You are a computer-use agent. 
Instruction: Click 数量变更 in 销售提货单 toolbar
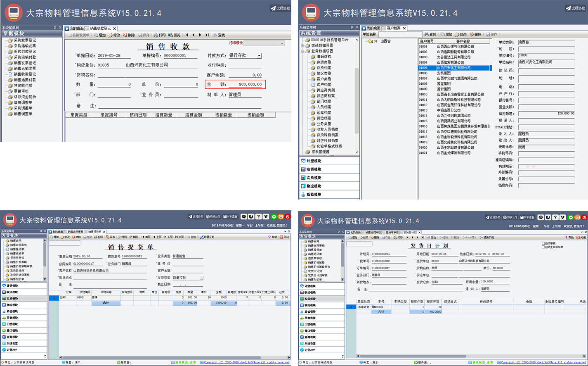click(x=207, y=237)
